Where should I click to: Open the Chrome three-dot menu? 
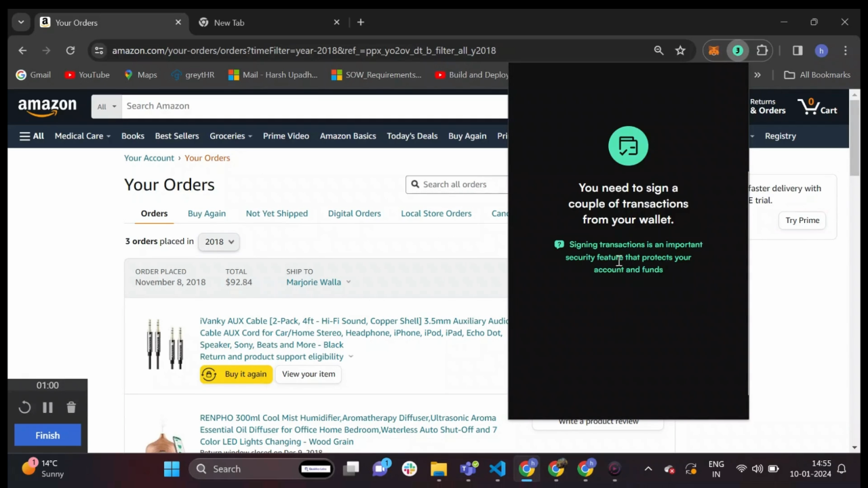pos(846,51)
